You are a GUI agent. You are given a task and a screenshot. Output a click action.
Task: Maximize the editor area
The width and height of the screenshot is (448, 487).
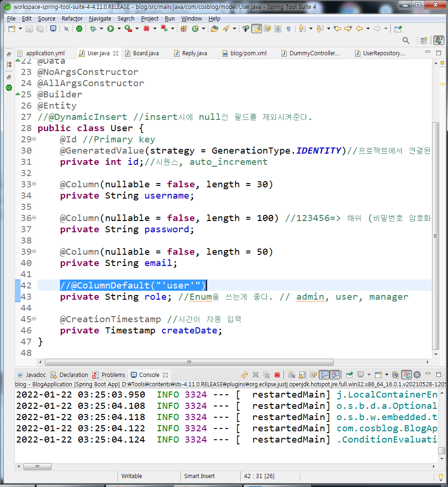(x=439, y=53)
